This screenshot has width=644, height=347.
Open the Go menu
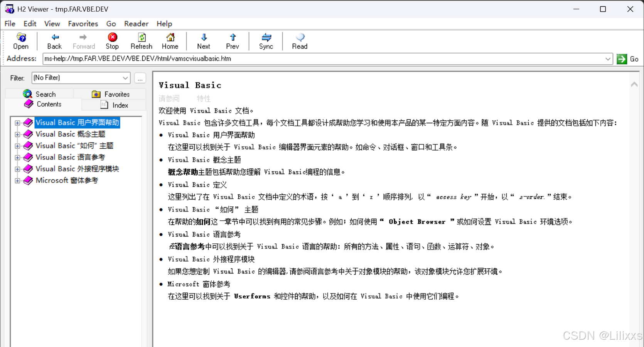pyautogui.click(x=111, y=23)
